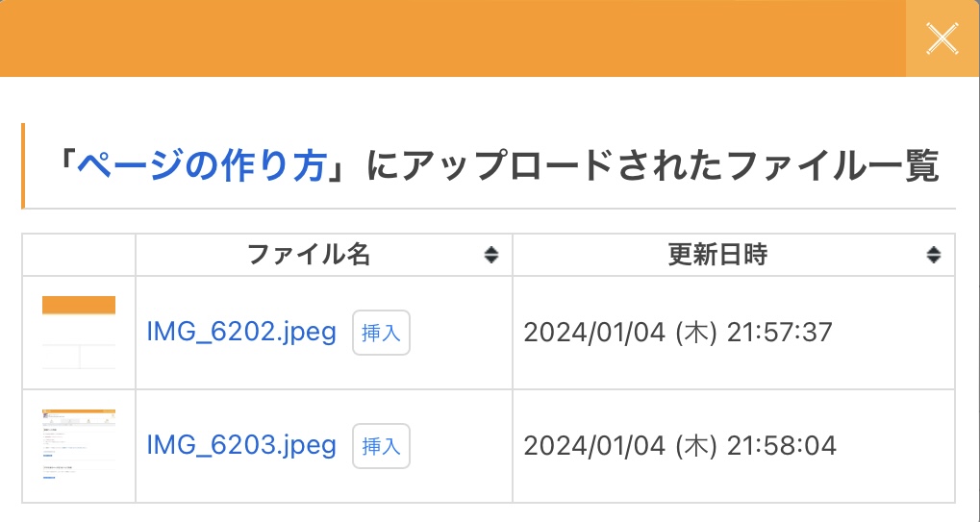980x522 pixels.
Task: Click the orange accent bar beside the heading
Action: pos(23,165)
